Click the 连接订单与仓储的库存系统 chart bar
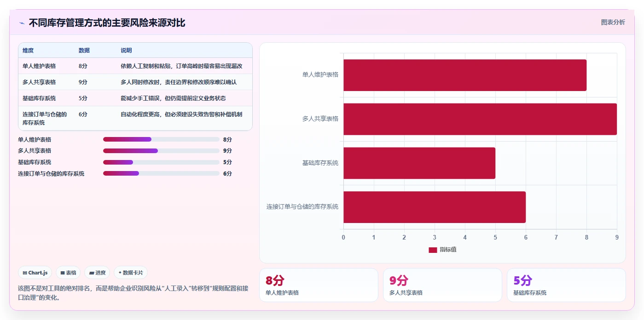 point(435,207)
